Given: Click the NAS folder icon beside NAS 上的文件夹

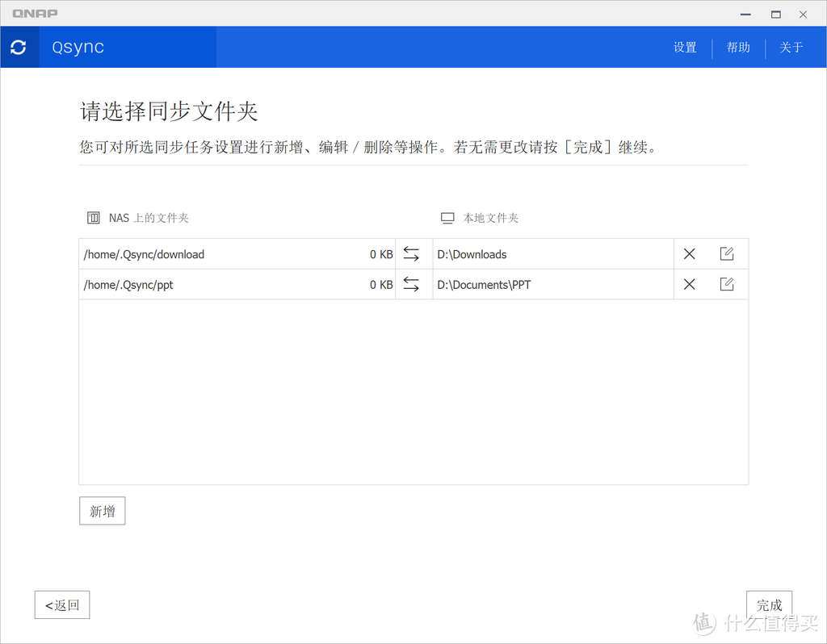Looking at the screenshot, I should pos(93,217).
